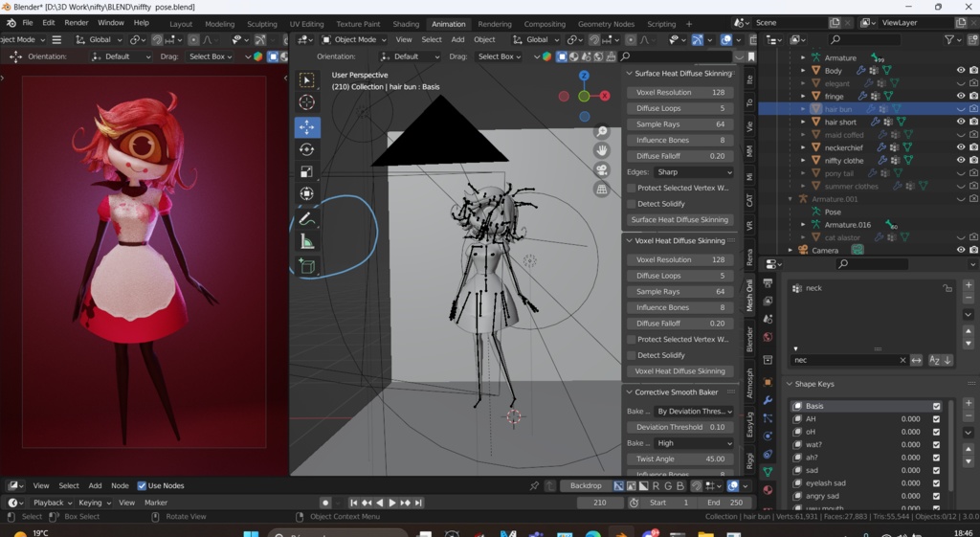Open the Object Data properties tab icon
This screenshot has width=980, height=537.
point(768,472)
